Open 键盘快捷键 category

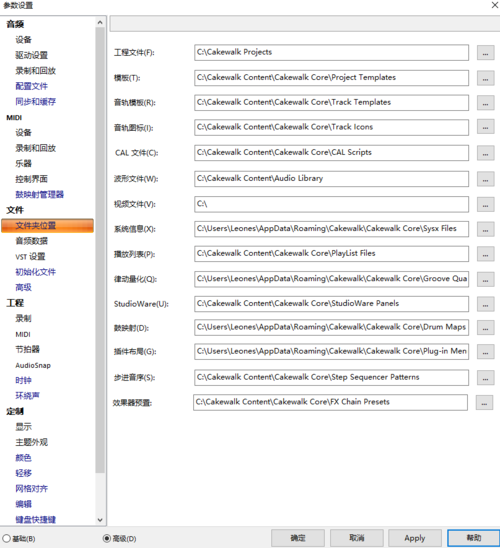[36, 520]
